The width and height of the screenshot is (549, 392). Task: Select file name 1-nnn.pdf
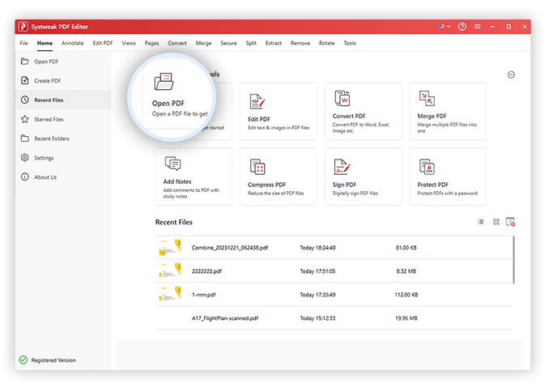203,295
